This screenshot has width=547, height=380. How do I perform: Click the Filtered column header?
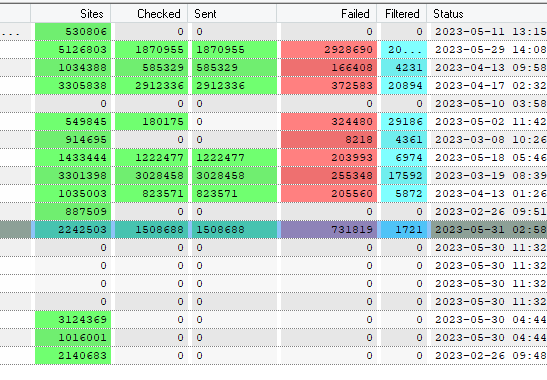pyautogui.click(x=402, y=14)
